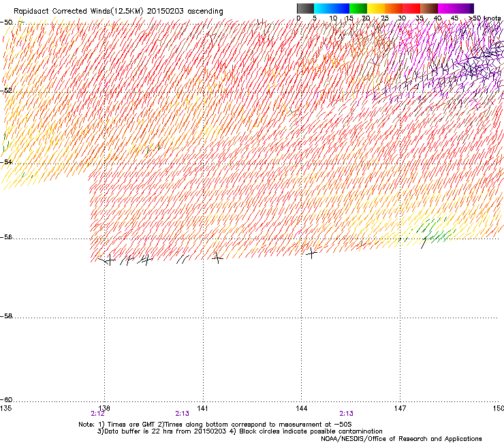Viewport: 504px width, 443px height.
Task: Click the -56 latitude axis label
Action: tap(7, 236)
